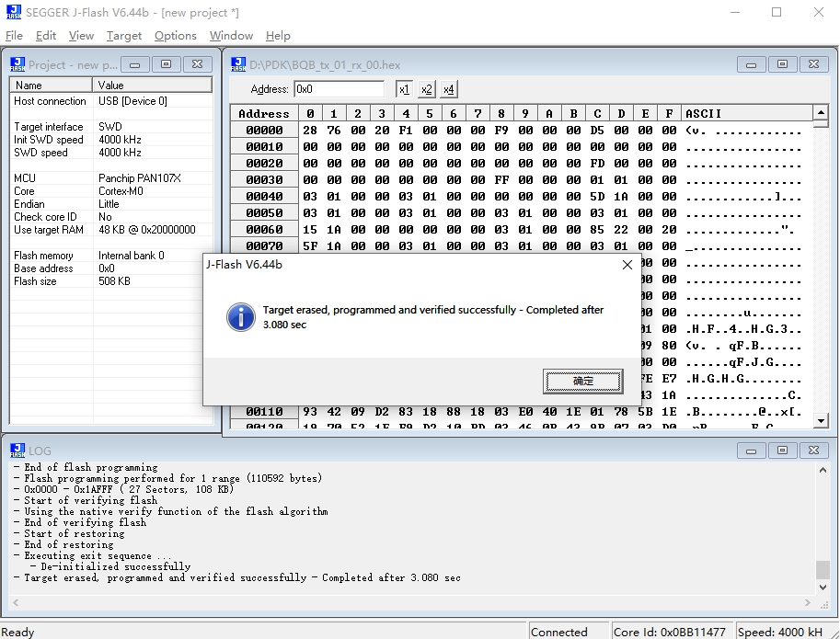Open the File menu
This screenshot has height=639, width=840.
14,35
